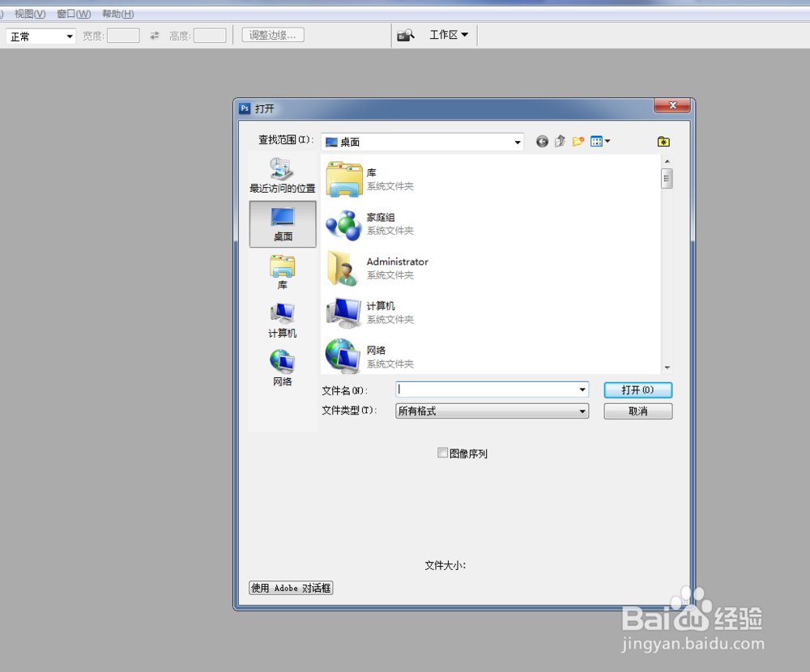The height and width of the screenshot is (672, 810).
Task: Switch to 使用 Adobe 对话框
Action: point(290,588)
